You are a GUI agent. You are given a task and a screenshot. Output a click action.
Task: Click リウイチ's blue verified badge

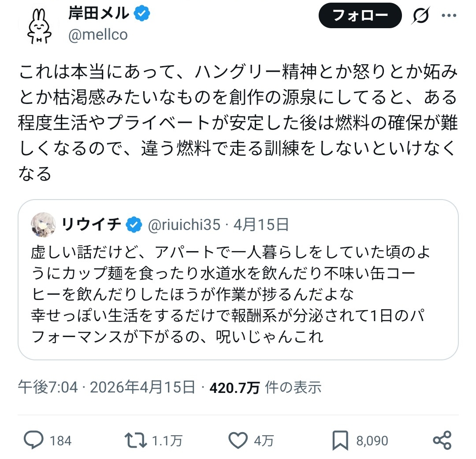click(x=134, y=225)
